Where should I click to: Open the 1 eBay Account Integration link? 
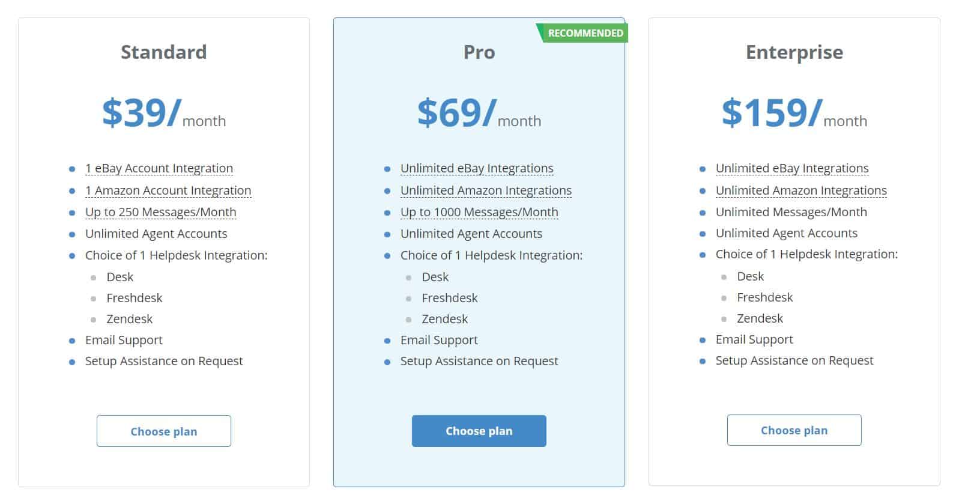click(x=159, y=168)
